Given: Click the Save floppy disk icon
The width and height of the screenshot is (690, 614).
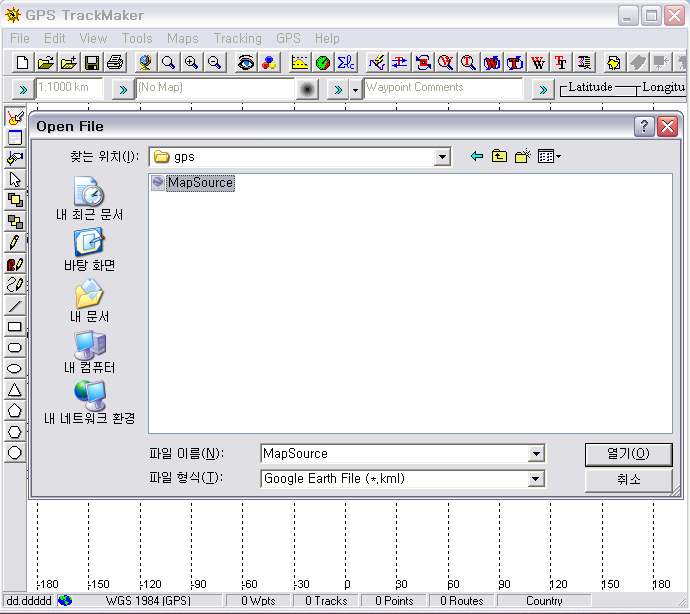Looking at the screenshot, I should [92, 63].
